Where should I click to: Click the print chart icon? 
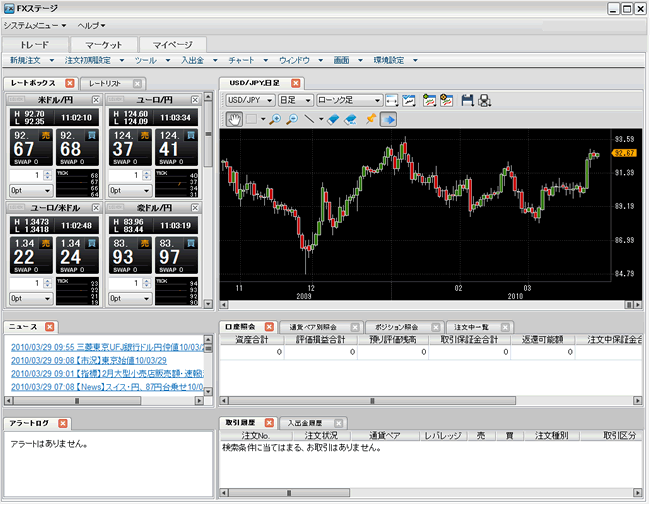pyautogui.click(x=484, y=100)
